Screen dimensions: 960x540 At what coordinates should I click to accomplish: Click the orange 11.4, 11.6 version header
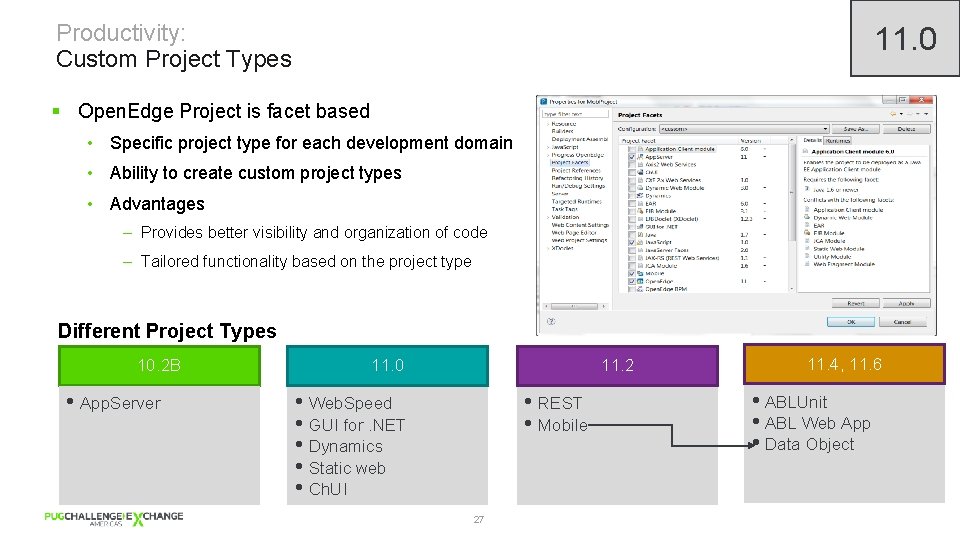point(844,364)
